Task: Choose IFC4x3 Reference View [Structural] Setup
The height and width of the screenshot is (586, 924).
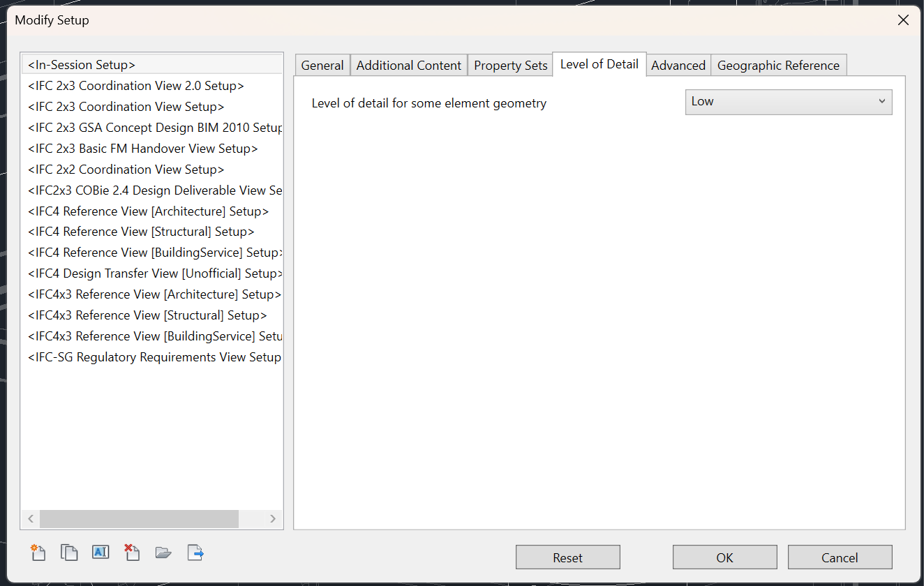Action: (x=152, y=315)
